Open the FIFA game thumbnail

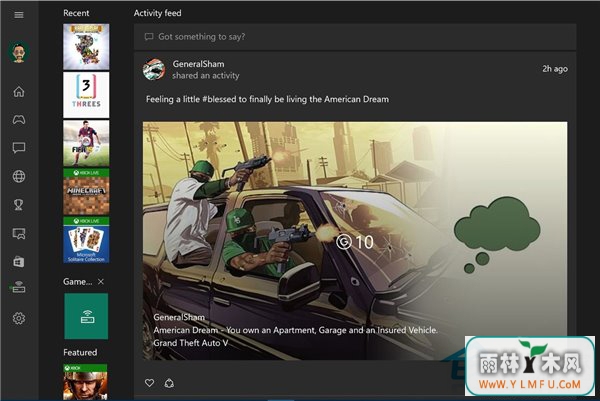86,143
